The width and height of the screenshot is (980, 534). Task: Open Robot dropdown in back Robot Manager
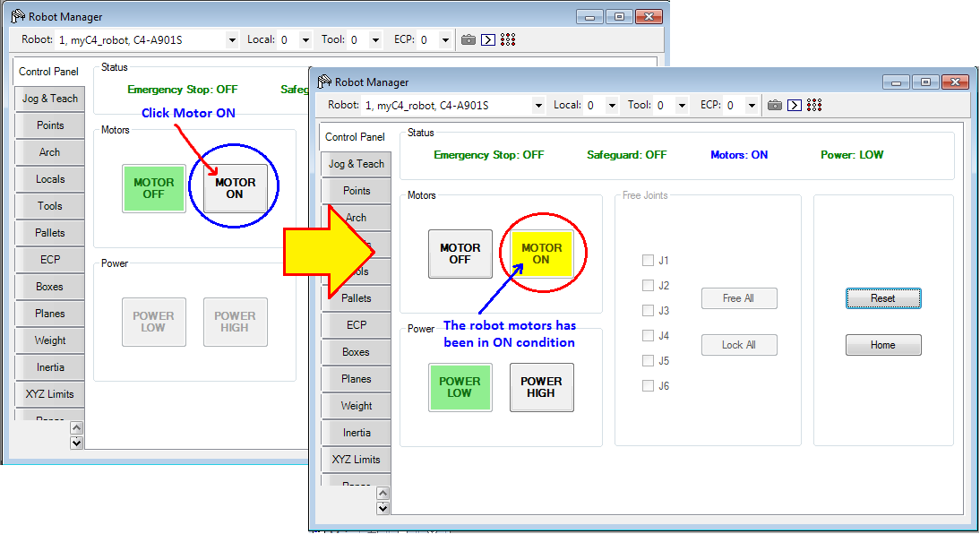pyautogui.click(x=232, y=40)
